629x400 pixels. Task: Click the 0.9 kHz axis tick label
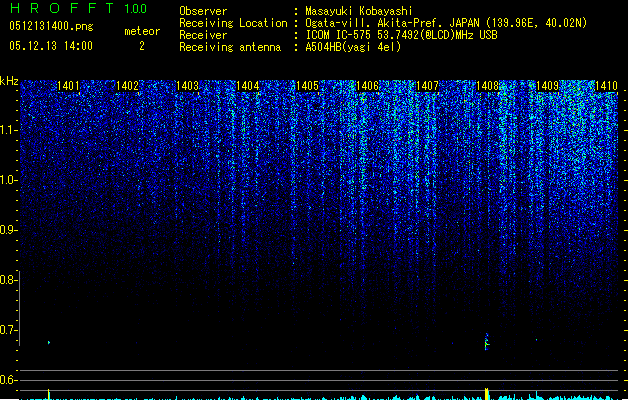[8, 230]
